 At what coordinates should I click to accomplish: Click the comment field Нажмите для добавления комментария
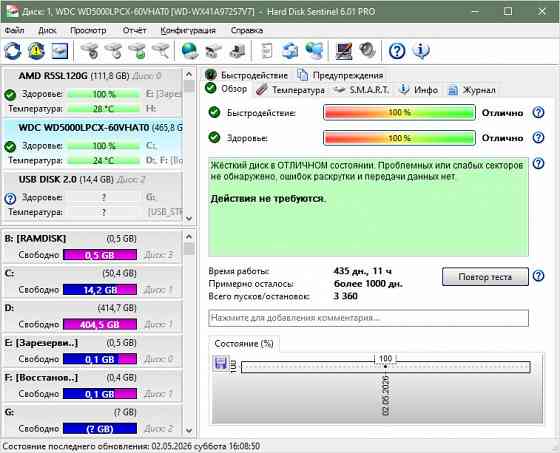click(368, 318)
